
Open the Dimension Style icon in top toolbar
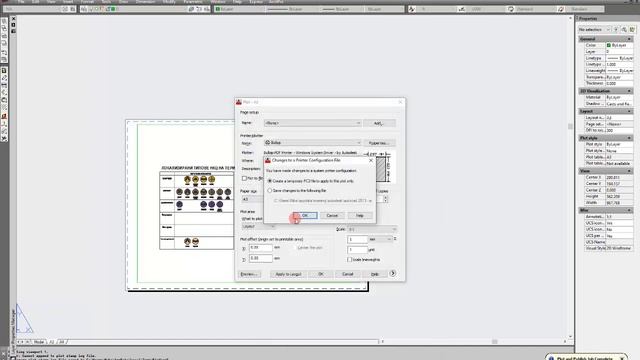point(462,9)
